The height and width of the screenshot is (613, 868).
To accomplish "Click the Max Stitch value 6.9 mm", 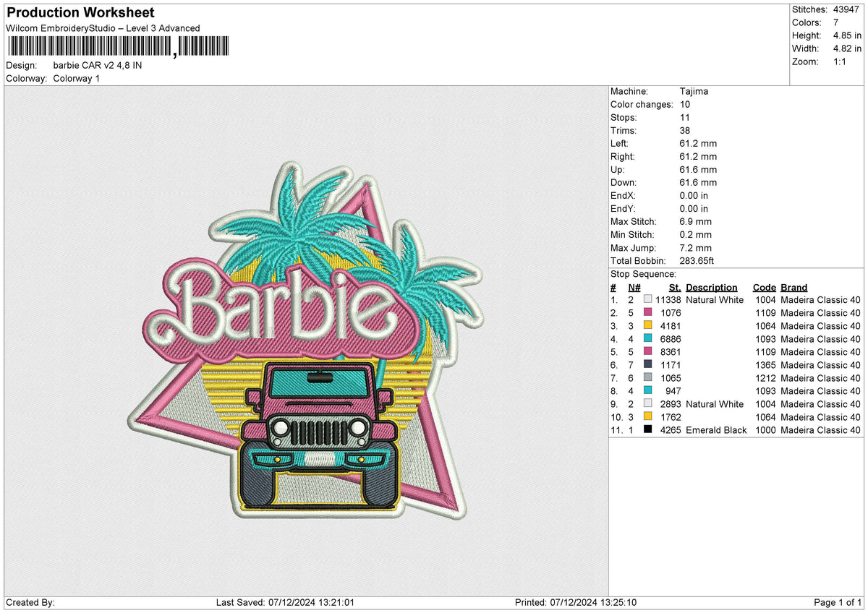I will coord(696,221).
